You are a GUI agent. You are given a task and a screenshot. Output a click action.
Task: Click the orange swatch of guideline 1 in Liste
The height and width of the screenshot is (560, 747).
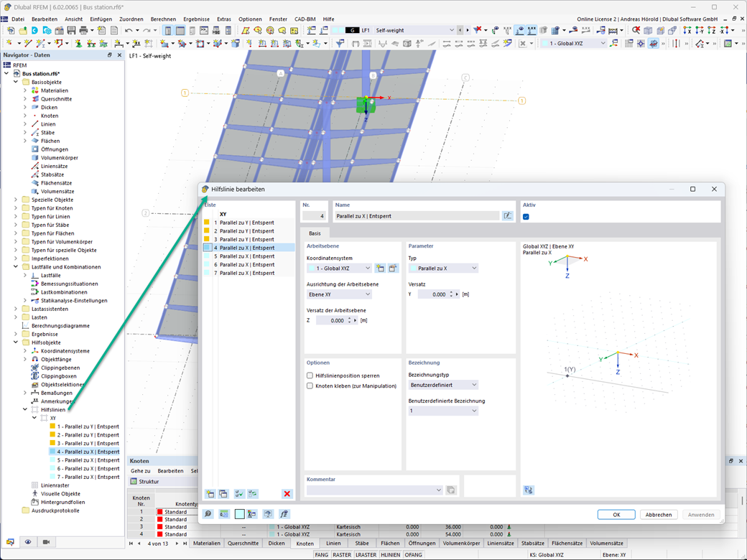(x=207, y=223)
